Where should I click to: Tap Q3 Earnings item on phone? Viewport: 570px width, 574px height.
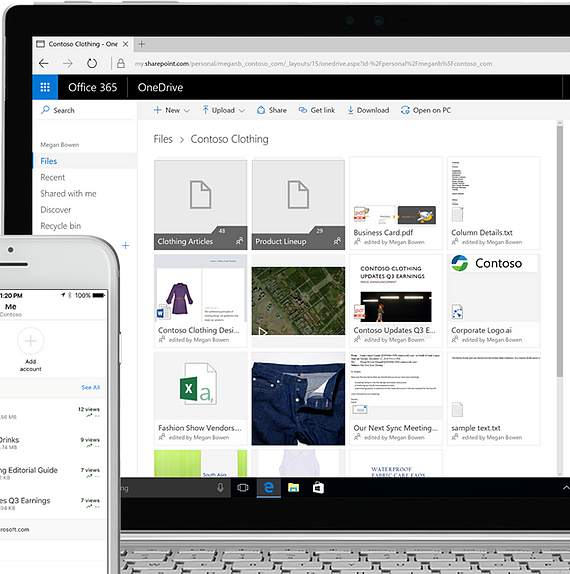tap(50, 503)
